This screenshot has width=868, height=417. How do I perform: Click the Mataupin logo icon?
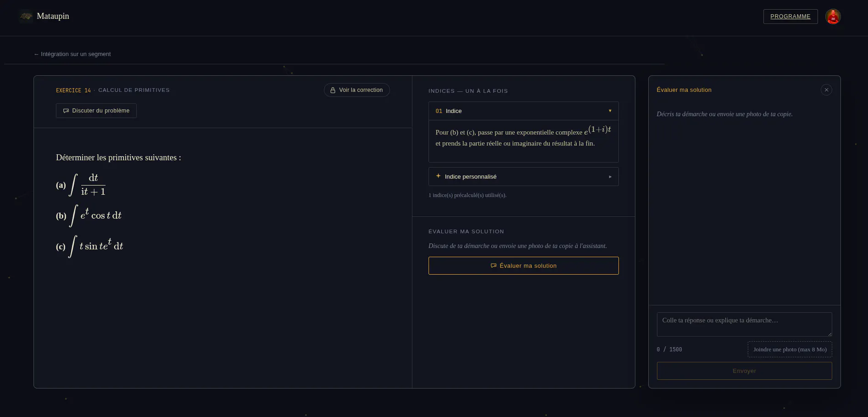pos(26,17)
